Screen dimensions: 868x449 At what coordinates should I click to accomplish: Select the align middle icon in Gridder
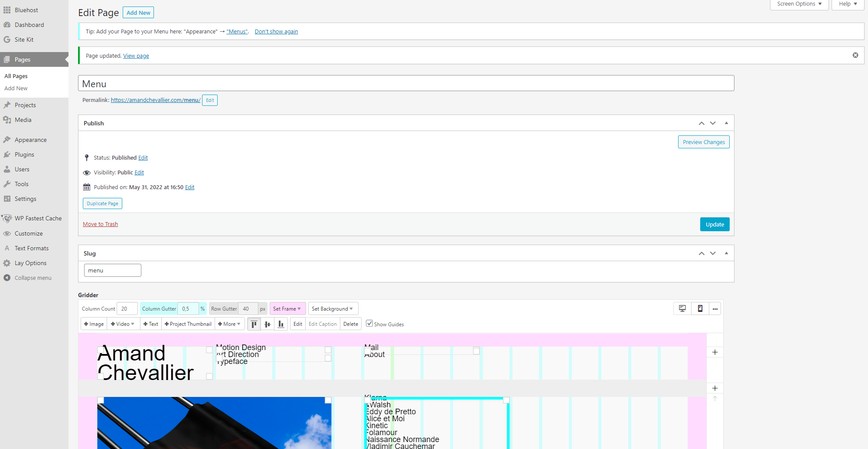tap(268, 324)
